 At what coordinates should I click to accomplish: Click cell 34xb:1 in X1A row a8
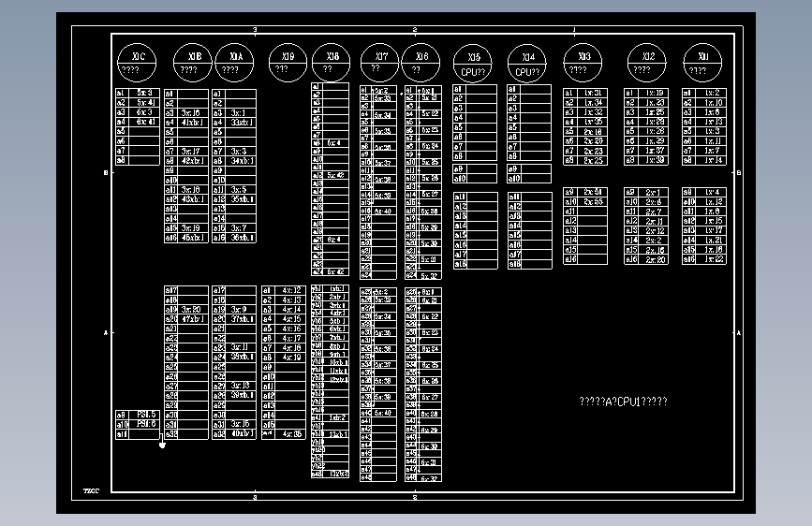click(241, 160)
